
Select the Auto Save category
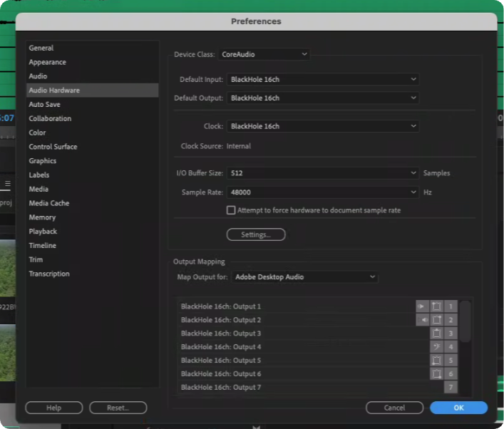pos(92,105)
